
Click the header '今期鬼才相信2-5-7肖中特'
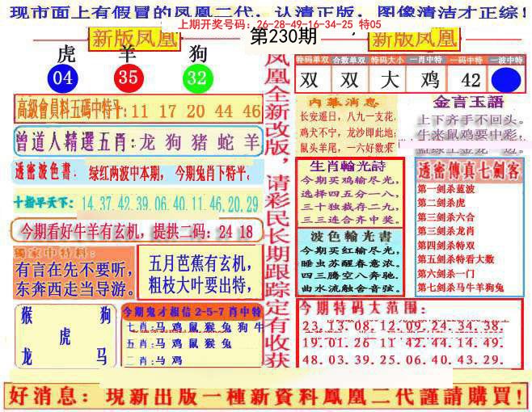pos(192,312)
